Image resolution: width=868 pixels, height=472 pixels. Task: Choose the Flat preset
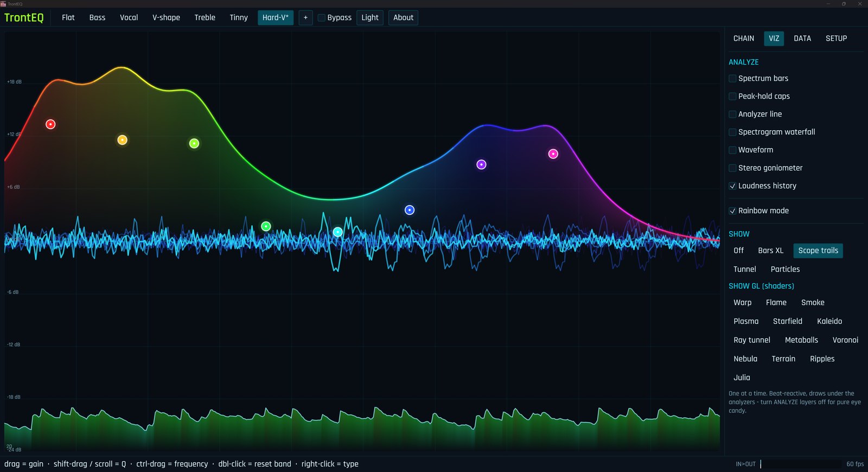click(68, 17)
